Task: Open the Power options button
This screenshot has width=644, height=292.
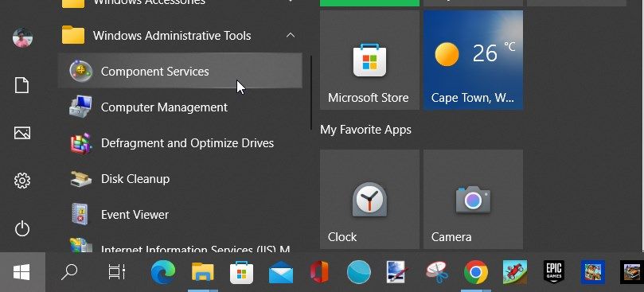Action: [x=22, y=229]
